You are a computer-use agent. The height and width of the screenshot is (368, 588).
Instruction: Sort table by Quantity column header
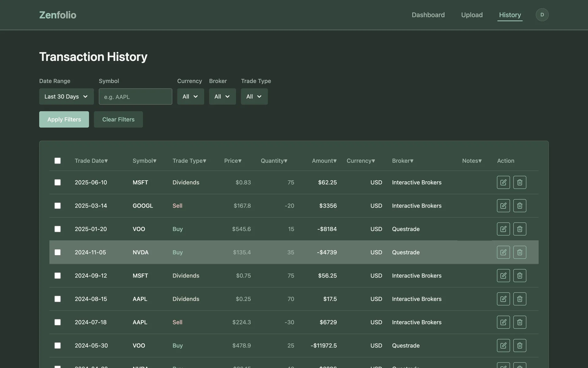tap(274, 161)
